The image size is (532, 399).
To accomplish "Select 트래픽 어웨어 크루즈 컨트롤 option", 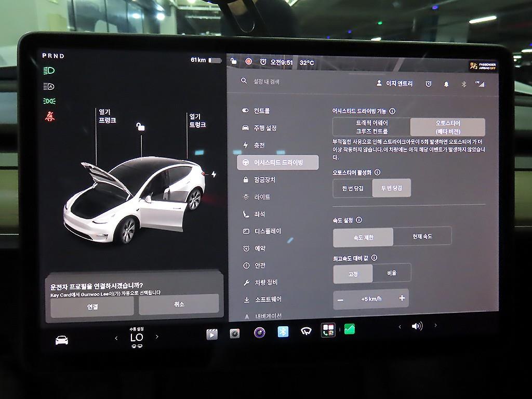I will coord(371,127).
